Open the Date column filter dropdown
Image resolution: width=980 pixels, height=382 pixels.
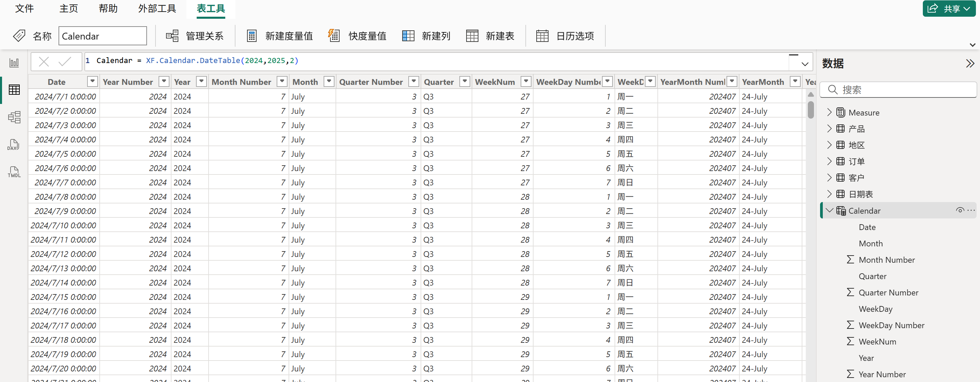point(93,81)
